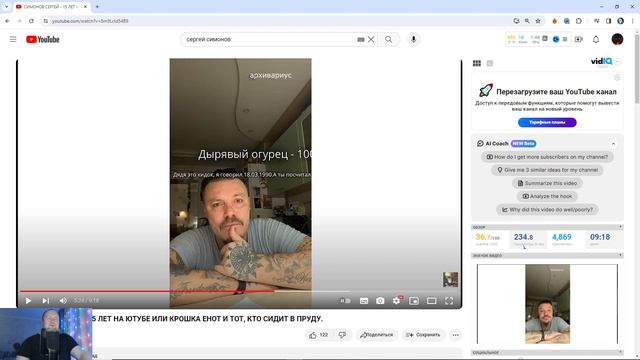The height and width of the screenshot is (360, 640).
Task: Open player settings gear
Action: point(397,301)
